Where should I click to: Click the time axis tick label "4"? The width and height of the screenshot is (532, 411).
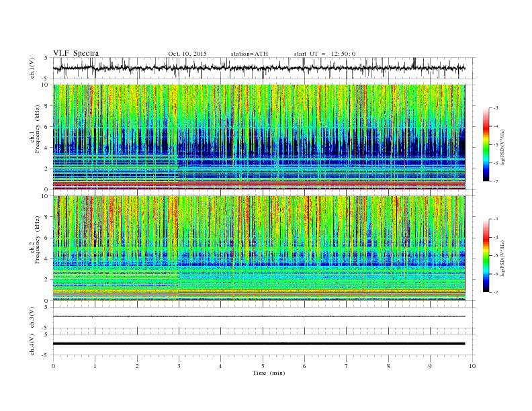[220, 366]
